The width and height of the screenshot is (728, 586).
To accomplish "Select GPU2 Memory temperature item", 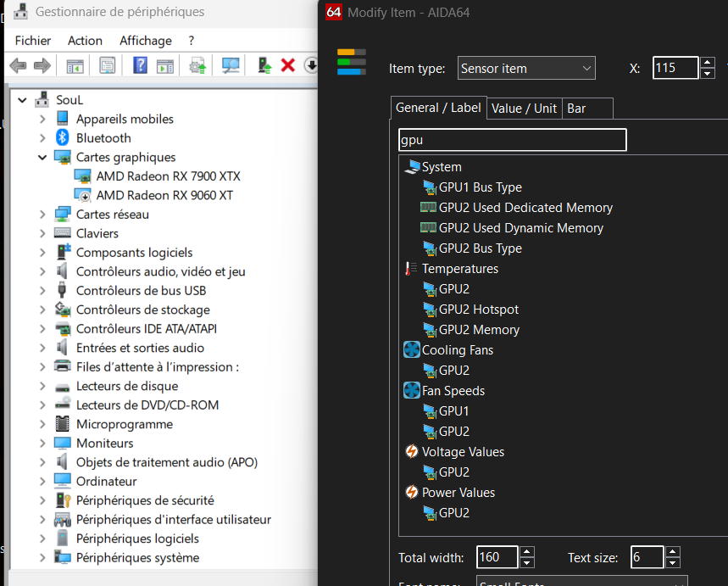I will coord(479,330).
